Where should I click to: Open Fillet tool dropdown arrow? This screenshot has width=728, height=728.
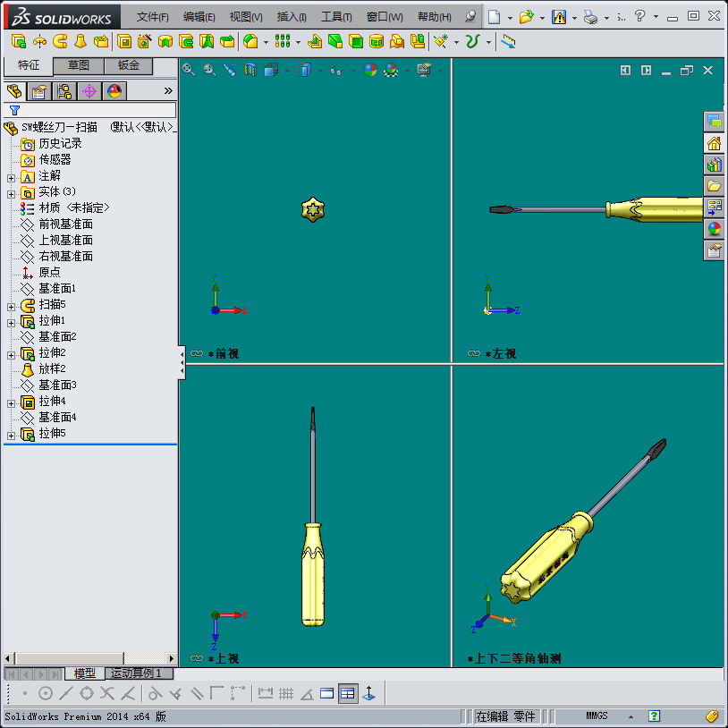click(266, 42)
